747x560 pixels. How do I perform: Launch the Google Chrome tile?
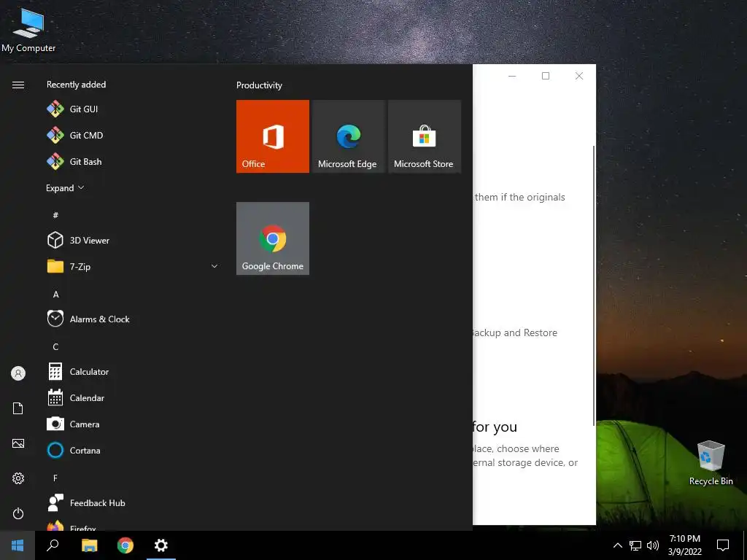tap(273, 238)
